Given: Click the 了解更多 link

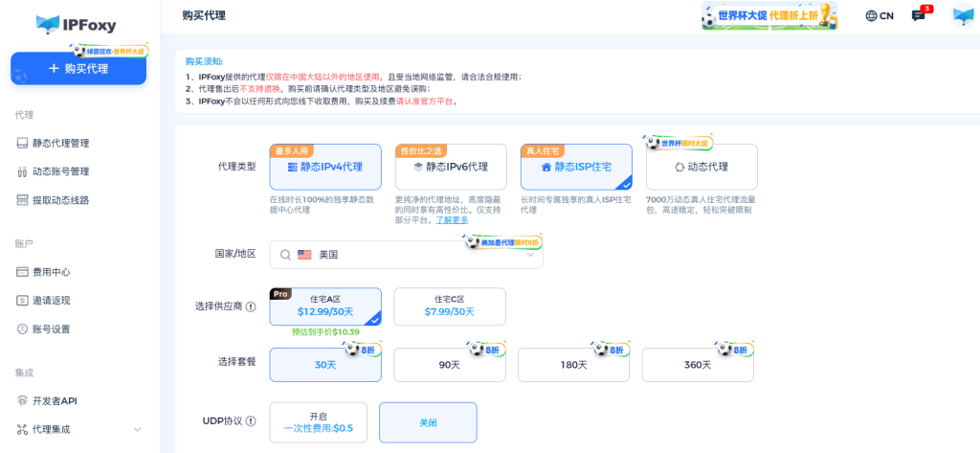Looking at the screenshot, I should point(452,220).
